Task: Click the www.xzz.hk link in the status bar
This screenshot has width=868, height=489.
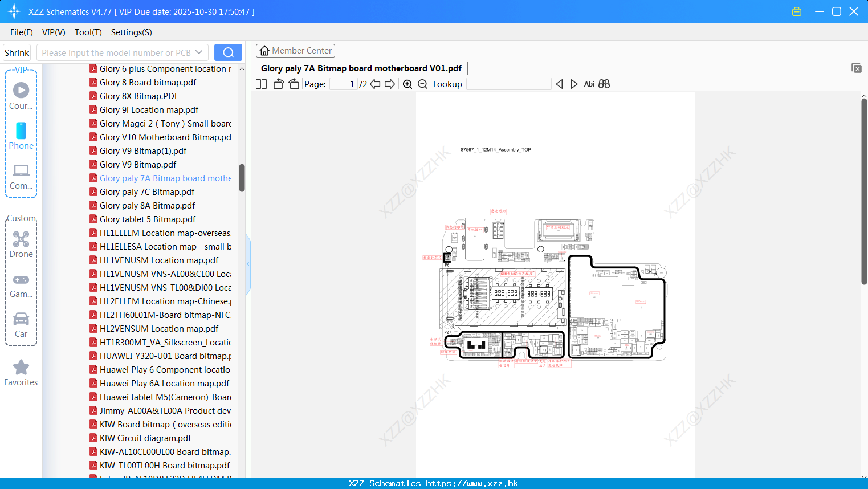Action: [x=472, y=483]
